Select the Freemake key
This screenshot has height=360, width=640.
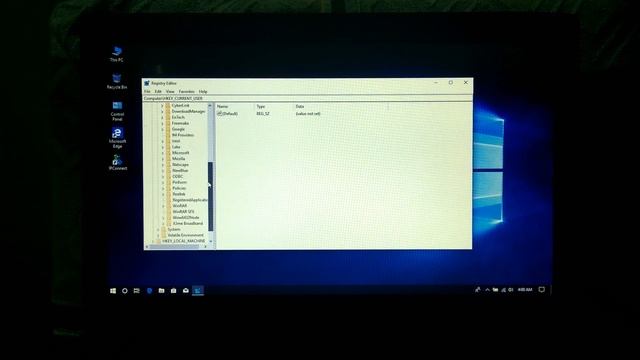pyautogui.click(x=180, y=123)
